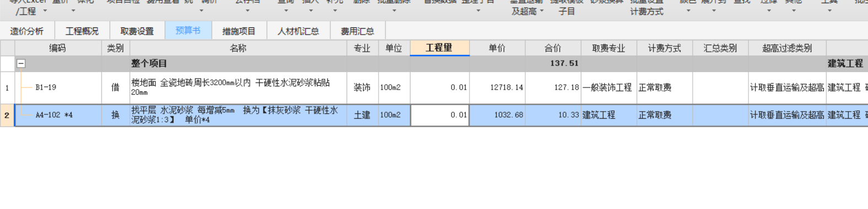Click the 单位 column header
The image size is (868, 209).
394,48
